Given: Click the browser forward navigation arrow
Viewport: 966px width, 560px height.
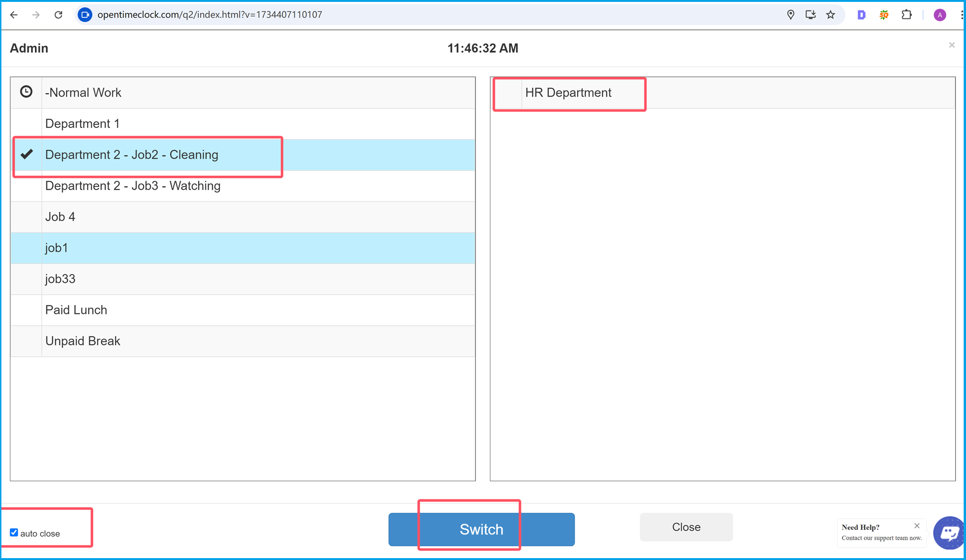Looking at the screenshot, I should (35, 15).
